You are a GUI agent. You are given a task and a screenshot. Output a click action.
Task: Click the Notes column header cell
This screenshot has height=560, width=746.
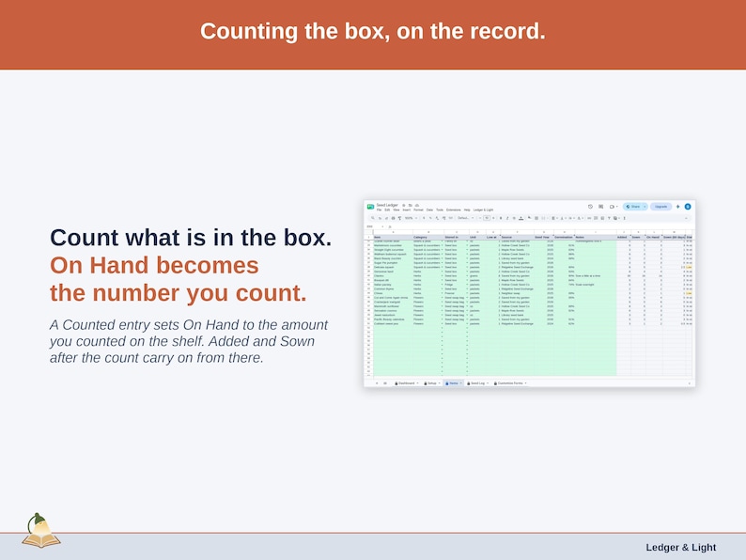point(595,237)
